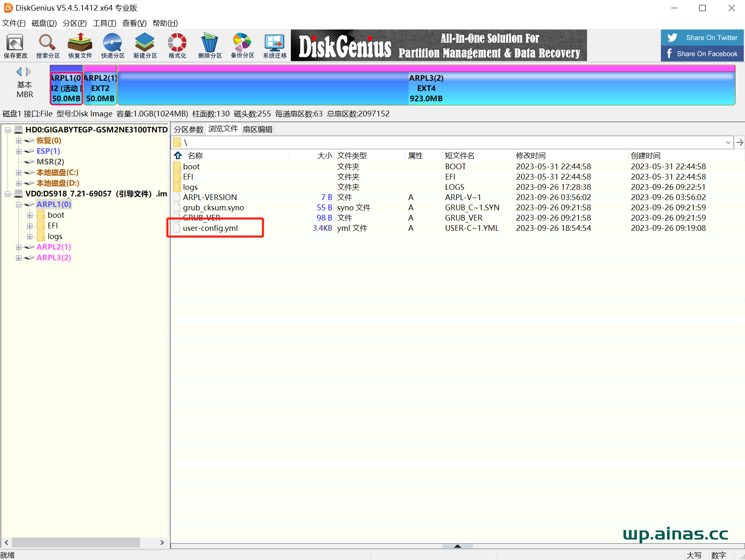Click the HD0 disk drive icon in tree
The width and height of the screenshot is (745, 560).
click(18, 130)
